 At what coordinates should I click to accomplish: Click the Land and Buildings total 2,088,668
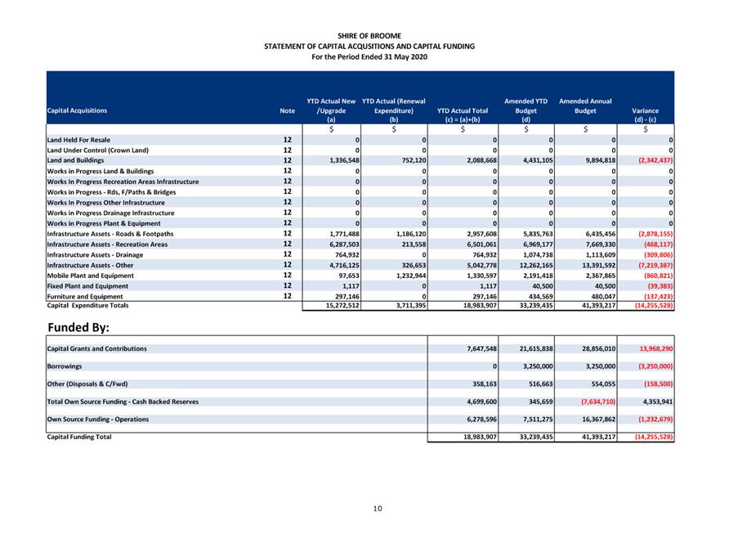(x=481, y=160)
